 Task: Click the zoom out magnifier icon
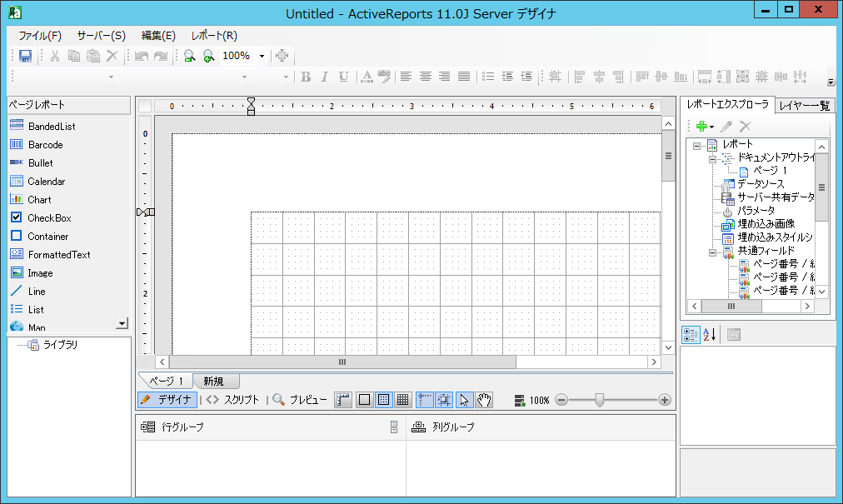[189, 56]
